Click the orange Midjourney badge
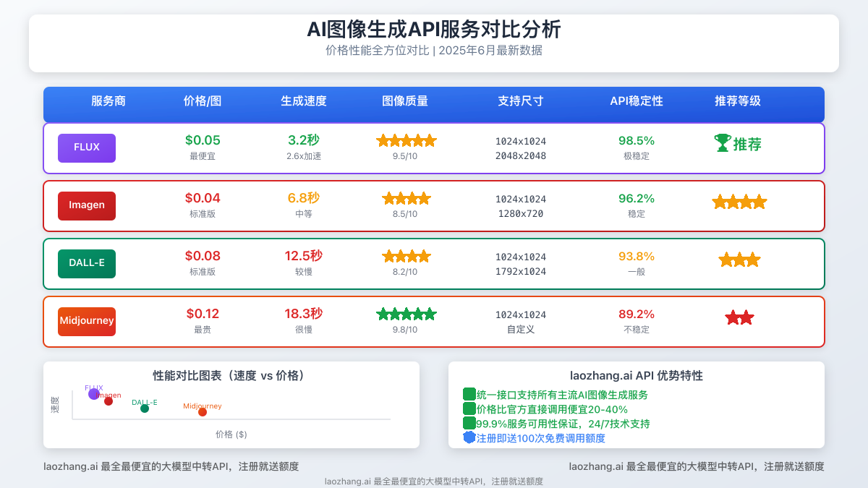Image resolution: width=868 pixels, height=488 pixels. [x=87, y=321]
